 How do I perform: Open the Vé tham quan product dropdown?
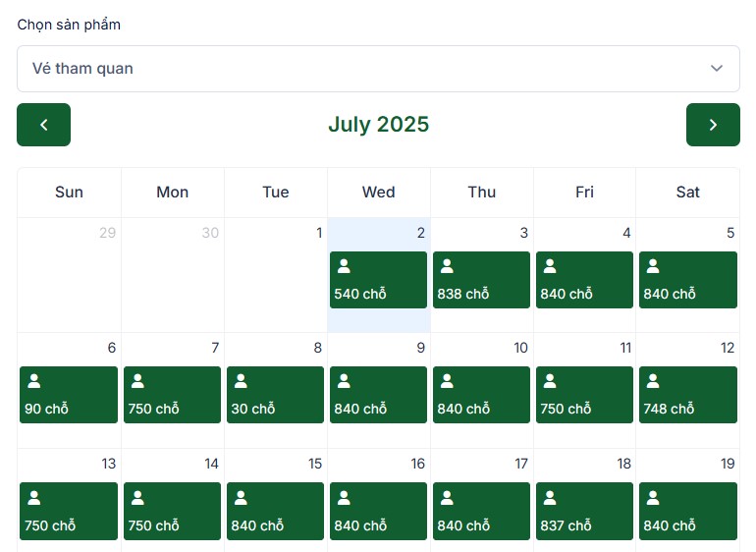[x=378, y=69]
